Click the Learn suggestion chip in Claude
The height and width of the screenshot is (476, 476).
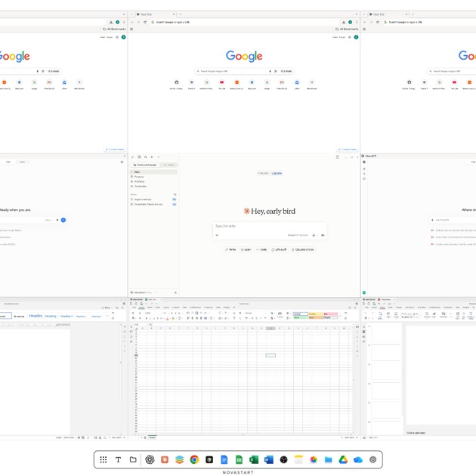click(x=246, y=249)
